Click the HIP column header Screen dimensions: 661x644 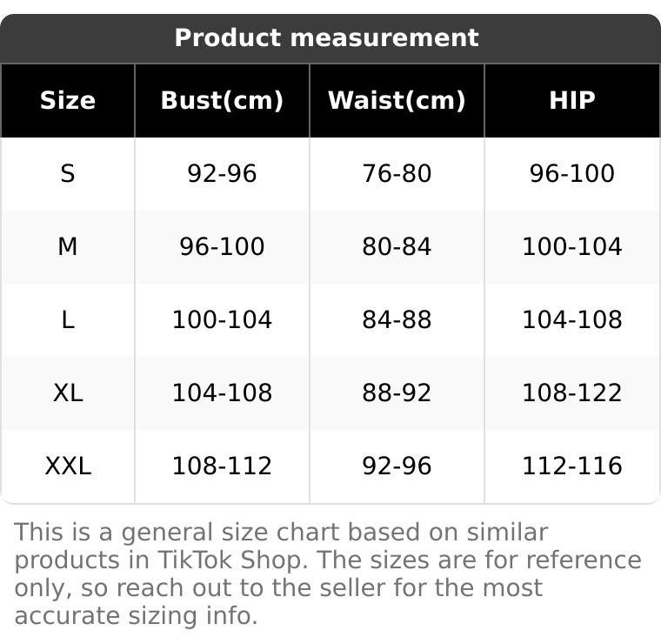571,101
